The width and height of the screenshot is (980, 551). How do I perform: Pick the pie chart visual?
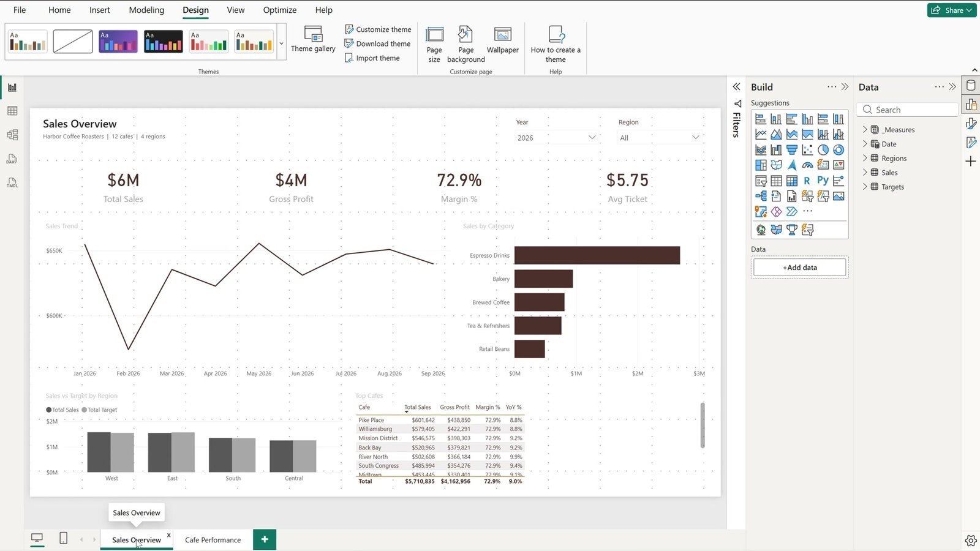coord(823,149)
